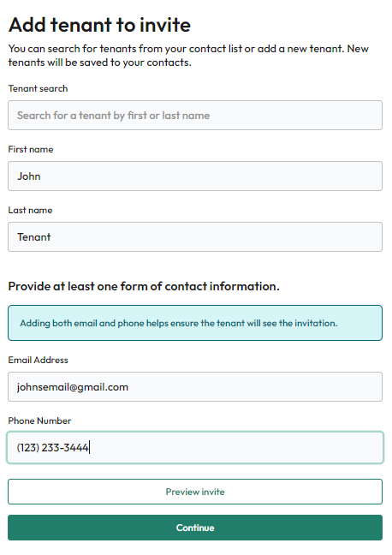
Task: Click on the johnsemail@gmail.com text
Action: 73,387
